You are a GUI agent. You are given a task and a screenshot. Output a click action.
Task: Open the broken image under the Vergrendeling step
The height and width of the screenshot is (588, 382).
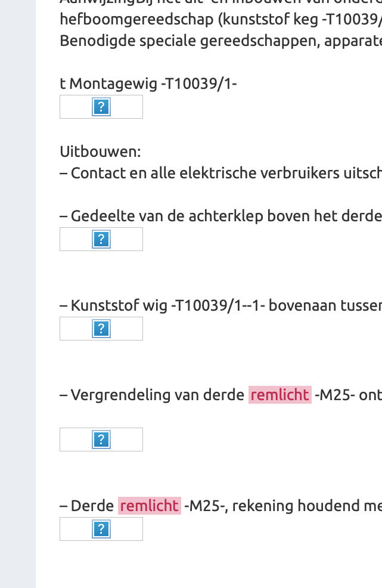101,440
